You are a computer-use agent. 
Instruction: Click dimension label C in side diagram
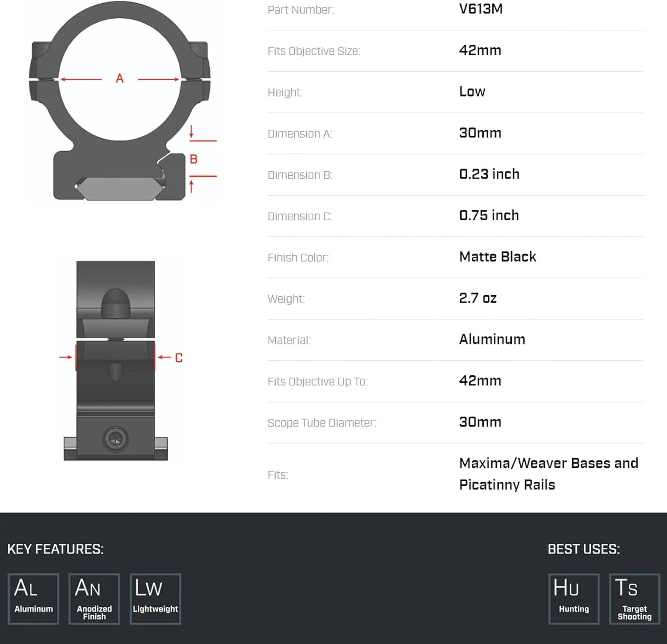(179, 358)
